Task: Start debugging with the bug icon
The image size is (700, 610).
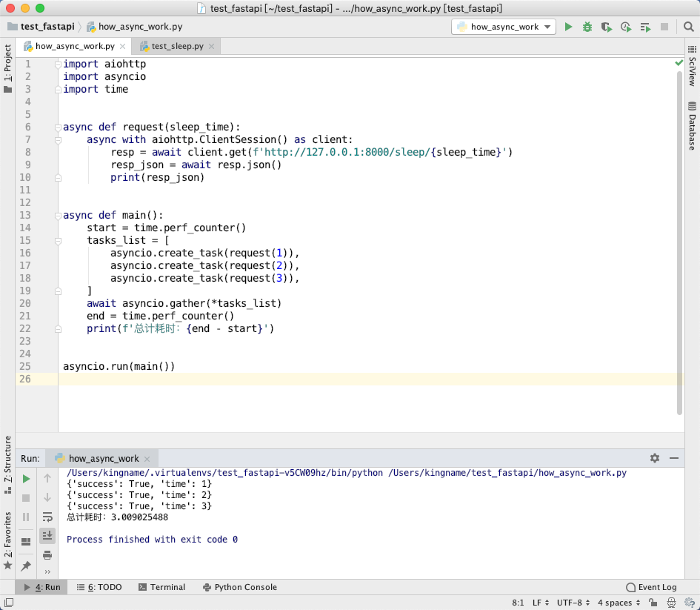Action: tap(587, 27)
